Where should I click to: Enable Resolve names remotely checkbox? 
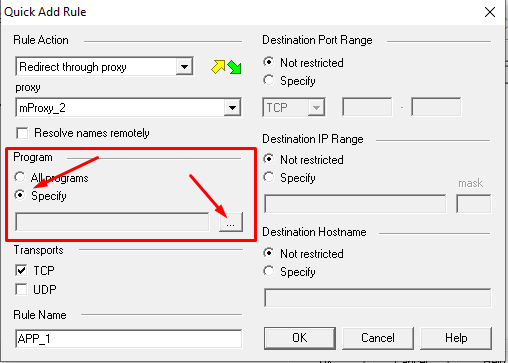point(22,133)
